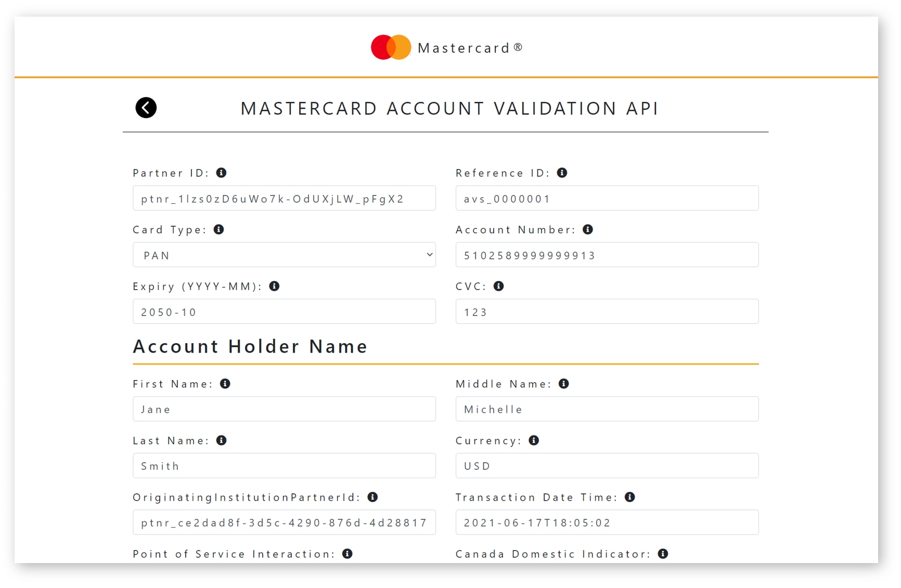
Task: Click the OriginatingInstitutionPartnerId info icon
Action: [373, 497]
